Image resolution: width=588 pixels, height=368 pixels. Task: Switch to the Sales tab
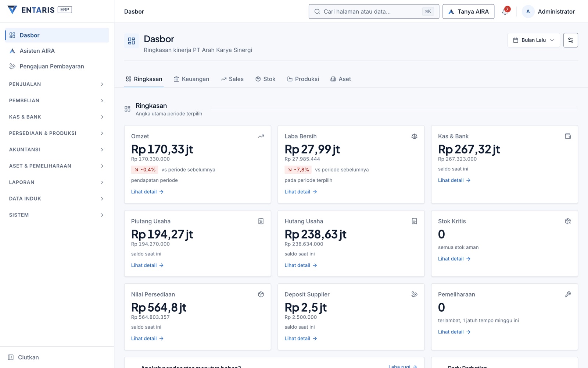(x=232, y=79)
